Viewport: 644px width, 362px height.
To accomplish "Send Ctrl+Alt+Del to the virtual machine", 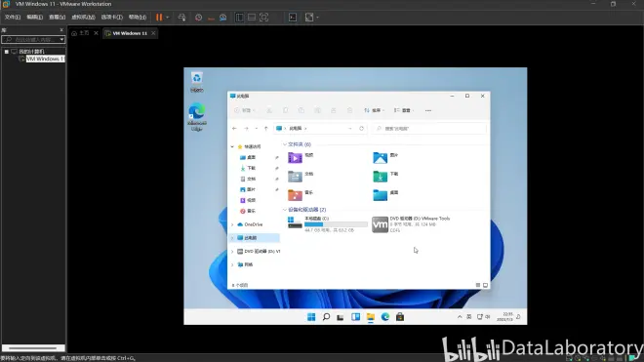I will 181,18.
